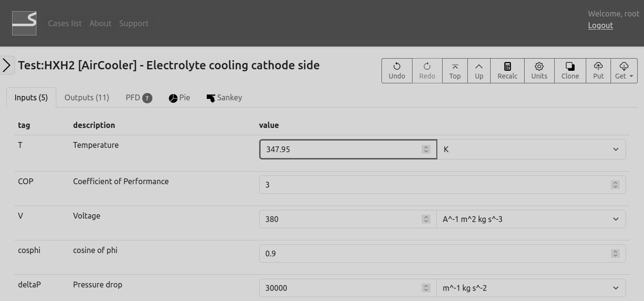This screenshot has height=301, width=644.
Task: Switch to the Outputs (11) tab
Action: (87, 97)
